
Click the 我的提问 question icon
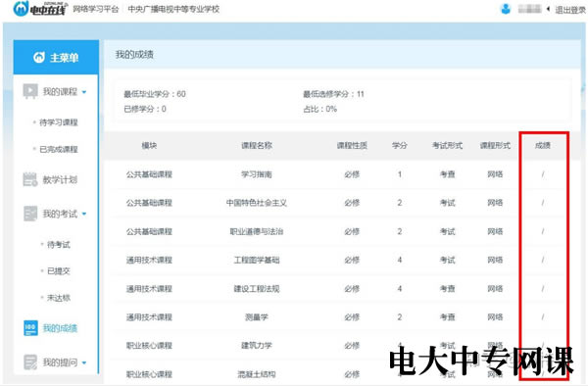pos(30,362)
